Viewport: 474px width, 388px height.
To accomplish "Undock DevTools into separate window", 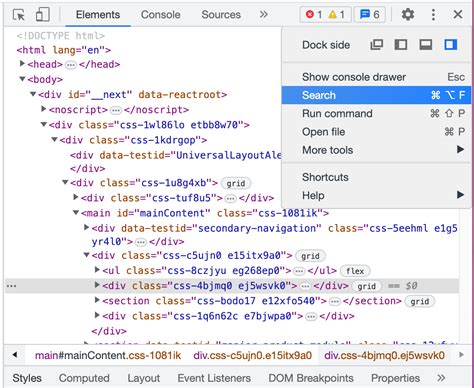I will 377,45.
